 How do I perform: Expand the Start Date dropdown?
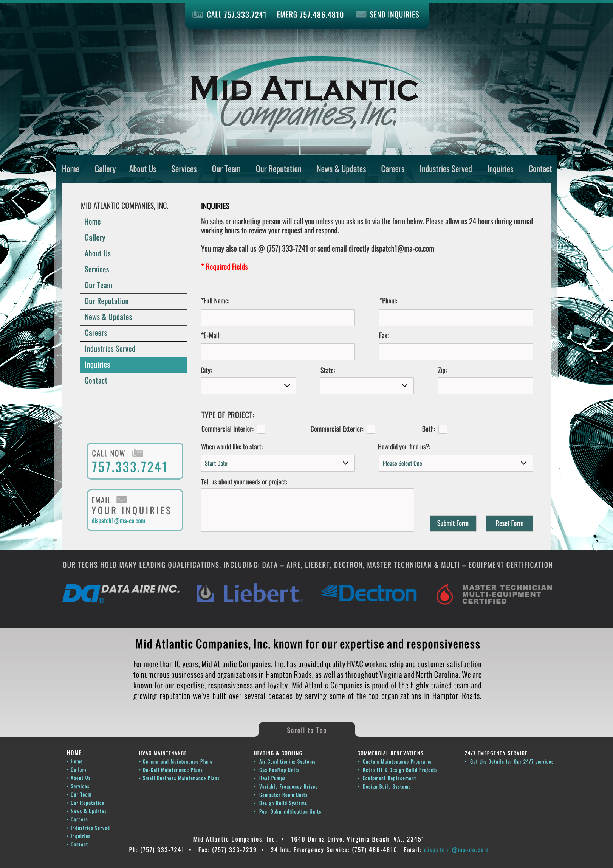point(278,463)
